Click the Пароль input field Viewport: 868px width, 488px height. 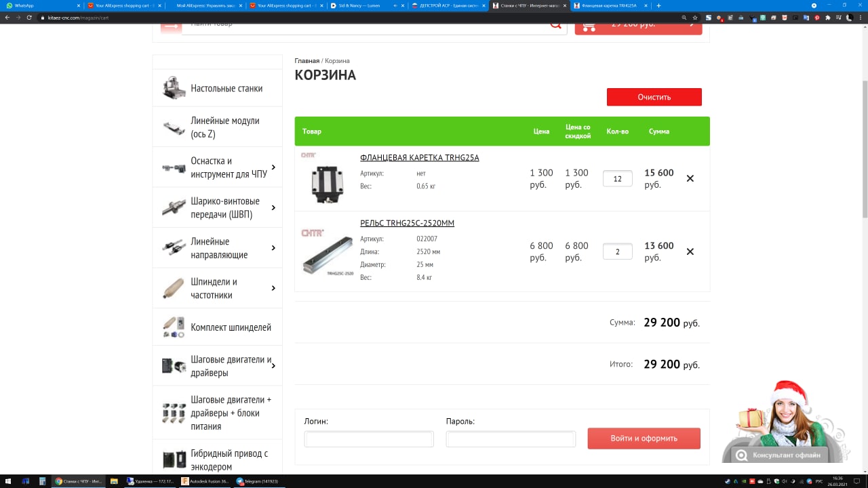511,439
